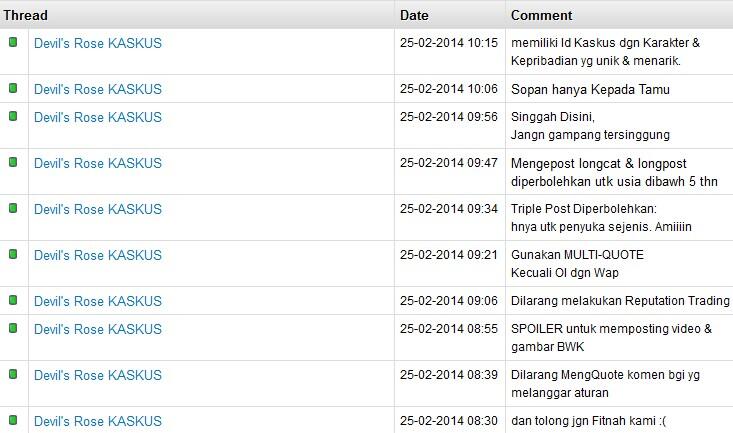Click green reputation icon beside 09:06 entry
Image resolution: width=733 pixels, height=433 pixels.
pyautogui.click(x=13, y=300)
